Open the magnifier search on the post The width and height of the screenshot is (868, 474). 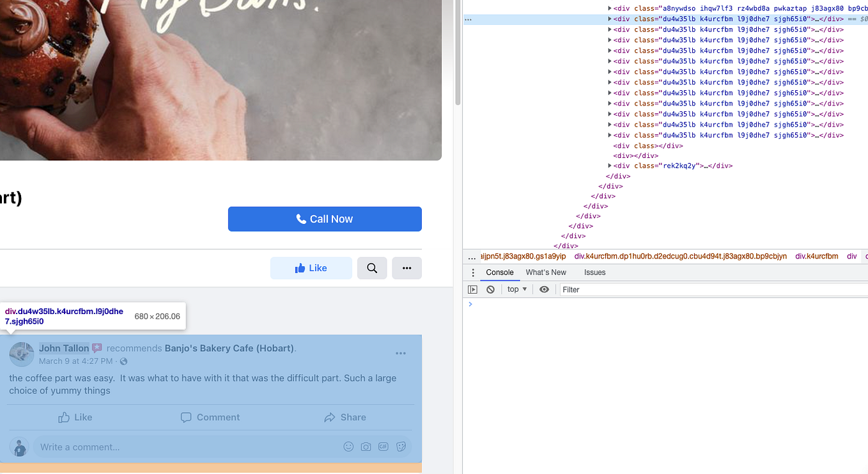pyautogui.click(x=372, y=268)
